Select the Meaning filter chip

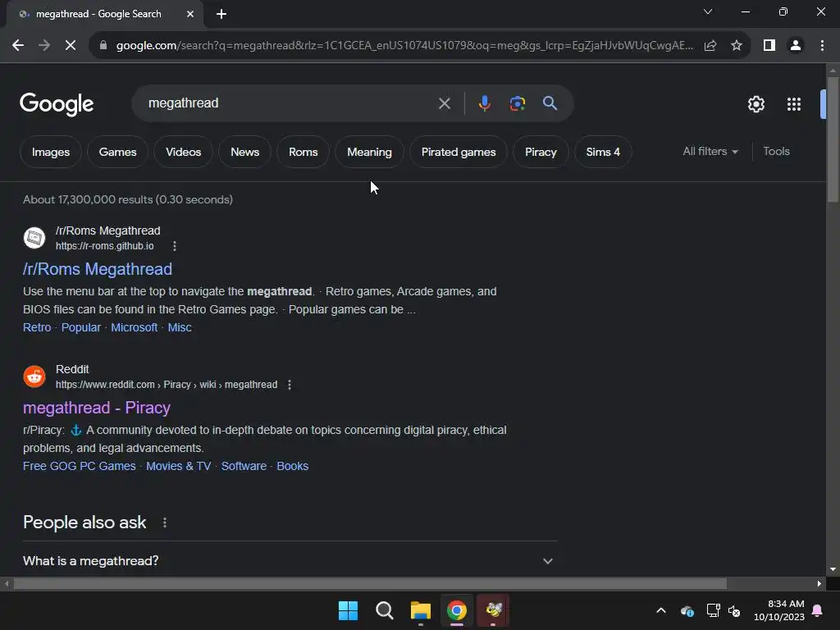coord(370,152)
